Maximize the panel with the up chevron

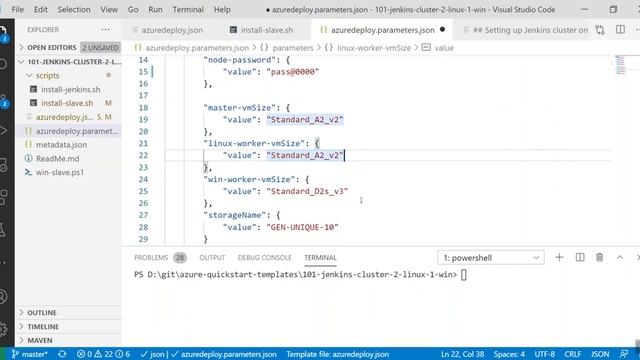(620, 258)
